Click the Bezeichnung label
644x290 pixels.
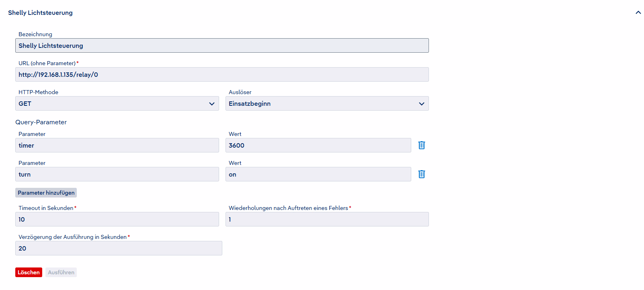click(x=35, y=34)
